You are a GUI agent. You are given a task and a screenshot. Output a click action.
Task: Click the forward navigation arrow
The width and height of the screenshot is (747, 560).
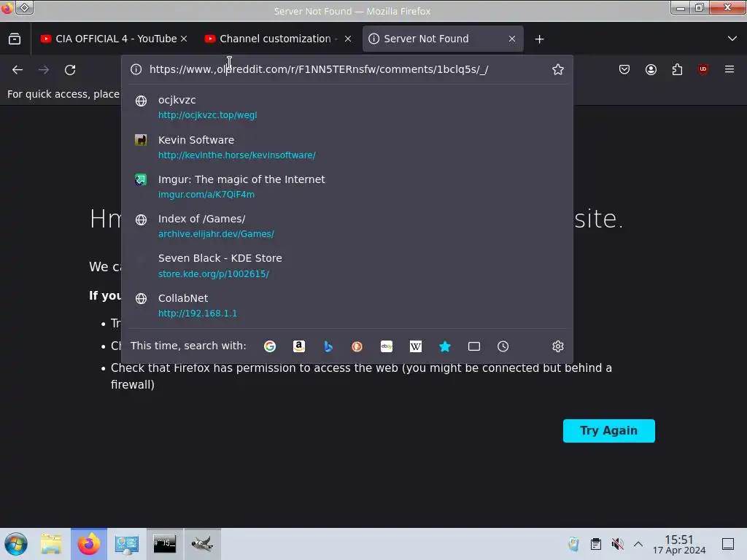(43, 69)
